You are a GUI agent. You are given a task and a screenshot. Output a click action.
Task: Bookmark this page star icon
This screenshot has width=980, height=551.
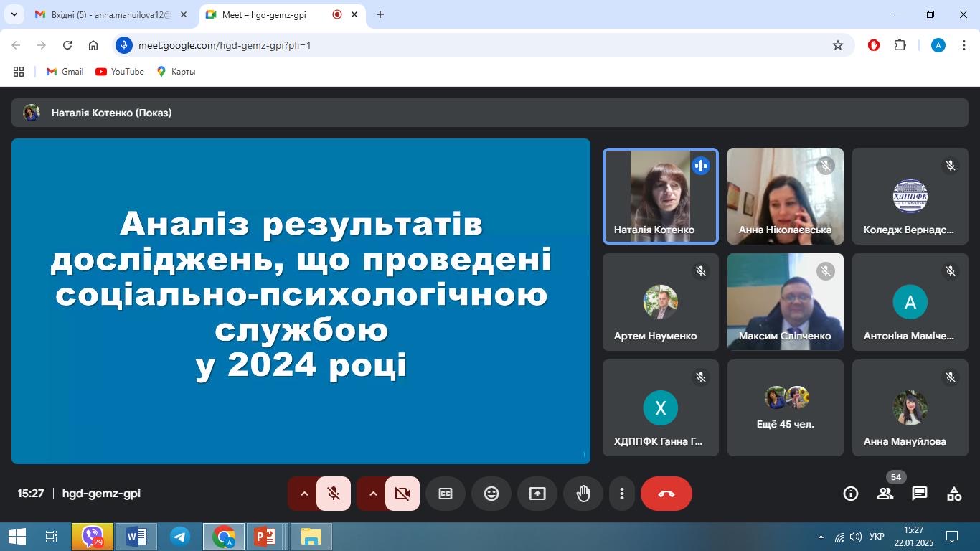coord(838,45)
